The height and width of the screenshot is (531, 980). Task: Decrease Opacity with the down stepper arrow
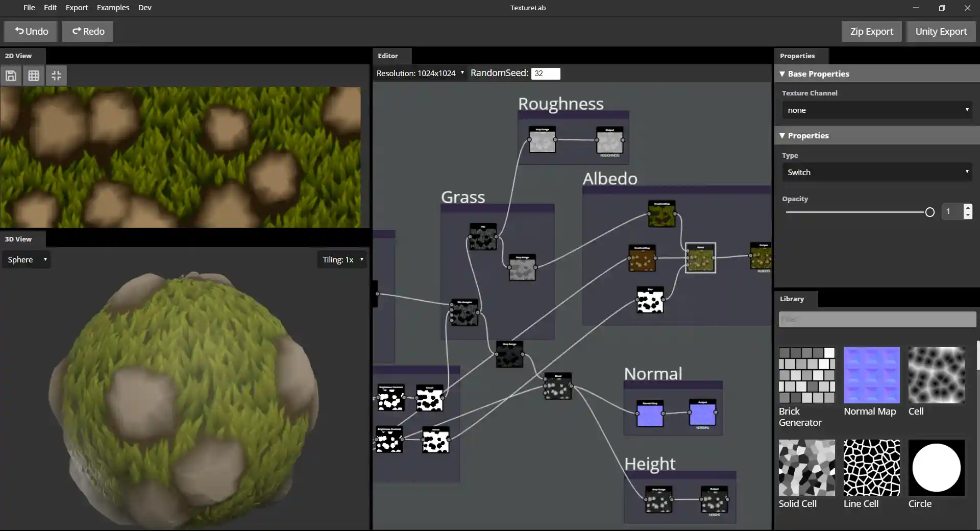pos(968,215)
